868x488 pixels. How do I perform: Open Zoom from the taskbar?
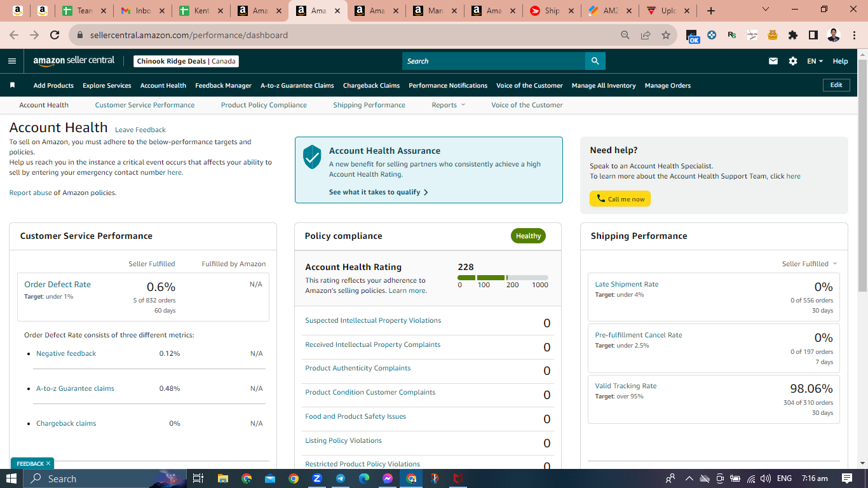317,478
